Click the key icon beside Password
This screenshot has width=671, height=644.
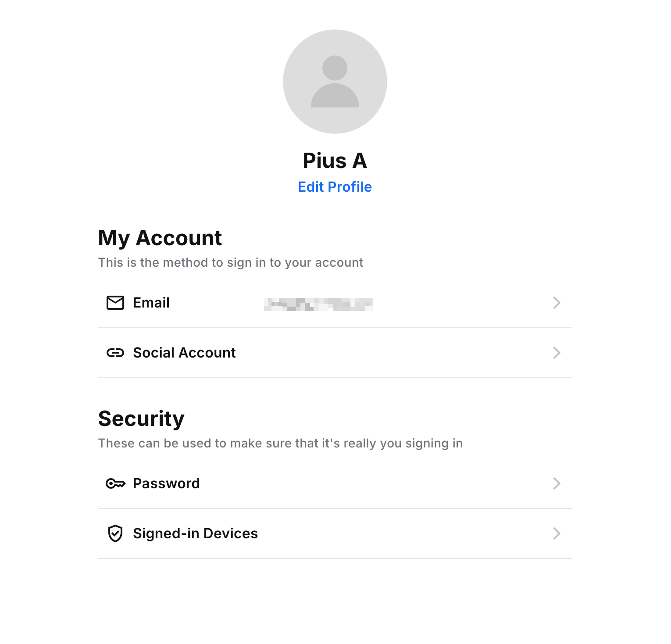(x=115, y=483)
